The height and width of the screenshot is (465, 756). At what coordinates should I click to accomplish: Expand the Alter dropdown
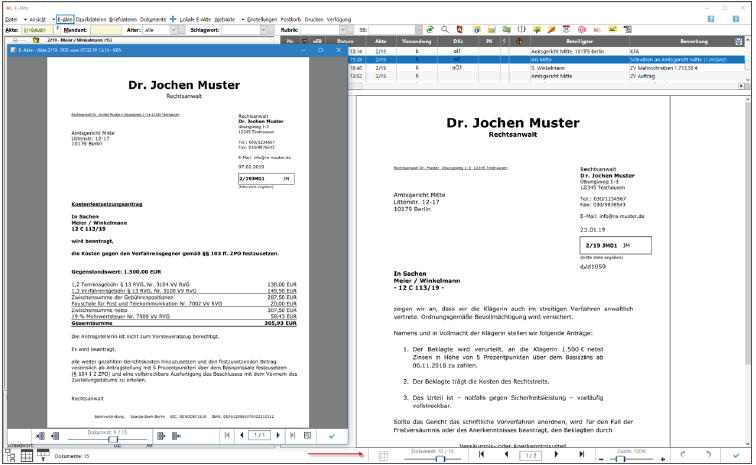[x=164, y=31]
